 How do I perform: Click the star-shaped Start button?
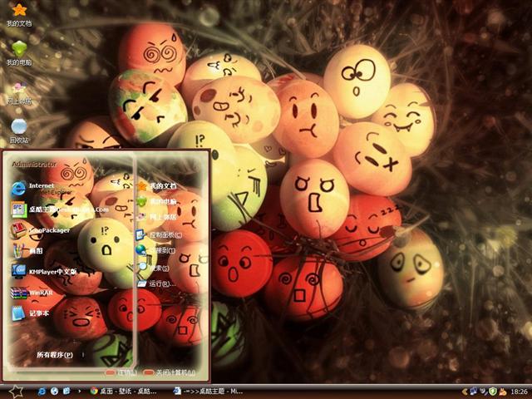[x=16, y=392]
